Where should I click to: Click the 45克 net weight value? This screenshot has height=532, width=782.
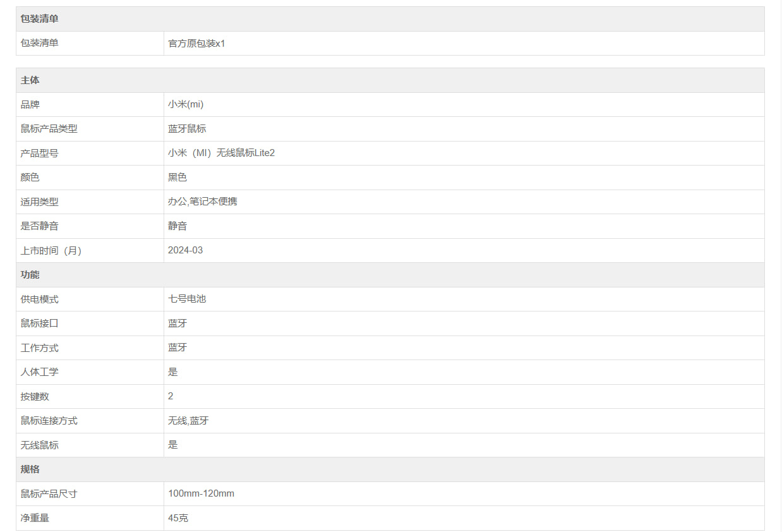[x=178, y=518]
